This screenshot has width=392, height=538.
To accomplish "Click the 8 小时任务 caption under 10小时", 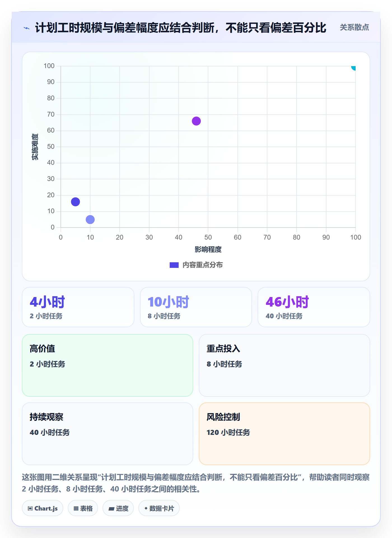I will (x=164, y=316).
